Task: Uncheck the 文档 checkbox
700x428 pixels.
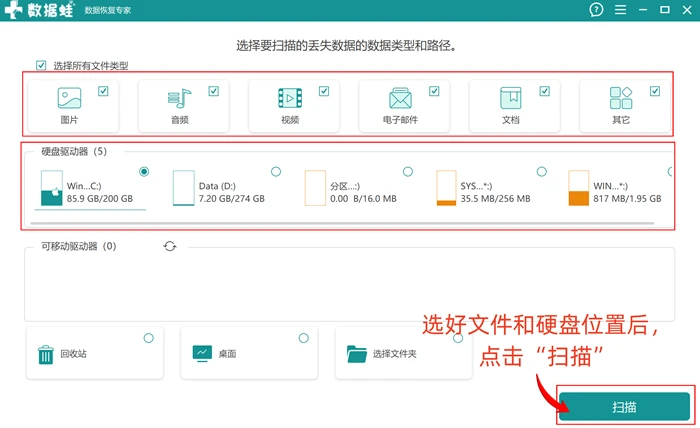Action: (x=545, y=91)
